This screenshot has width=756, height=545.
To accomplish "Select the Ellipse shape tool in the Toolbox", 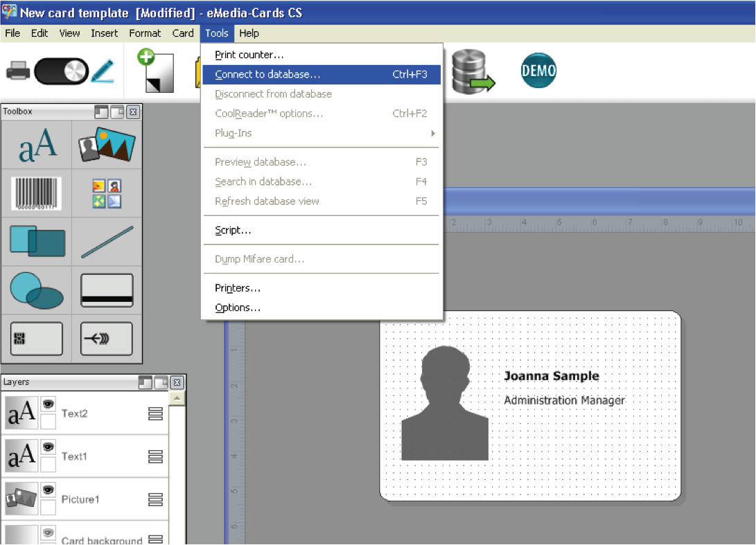I will coord(37,290).
